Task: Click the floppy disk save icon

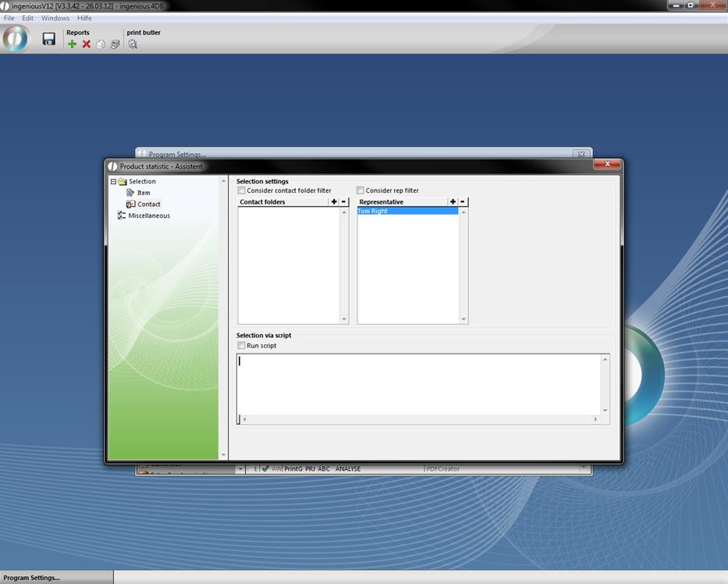Action: pos(48,39)
